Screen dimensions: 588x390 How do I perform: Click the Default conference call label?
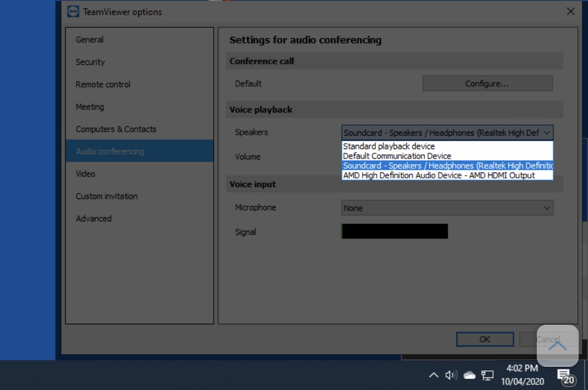[x=248, y=83]
